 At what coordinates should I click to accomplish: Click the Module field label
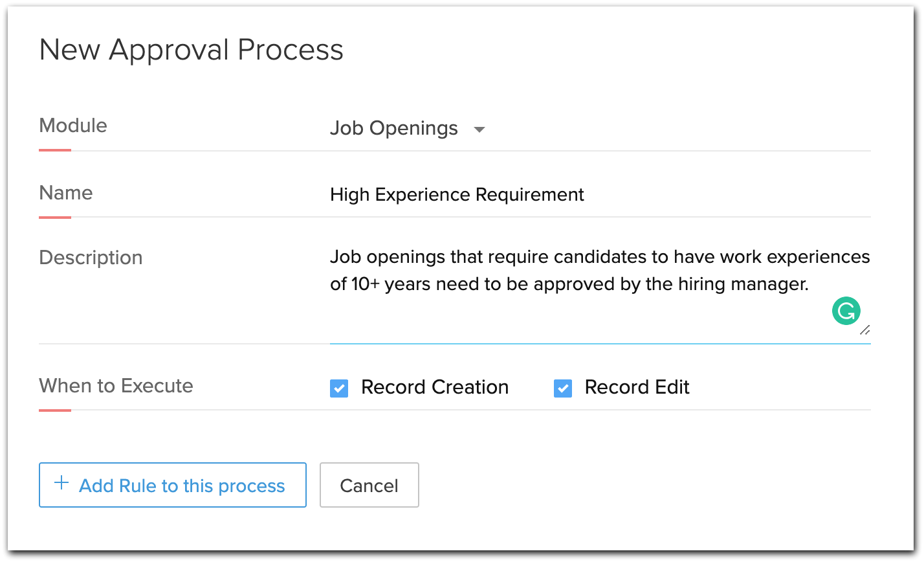73,126
